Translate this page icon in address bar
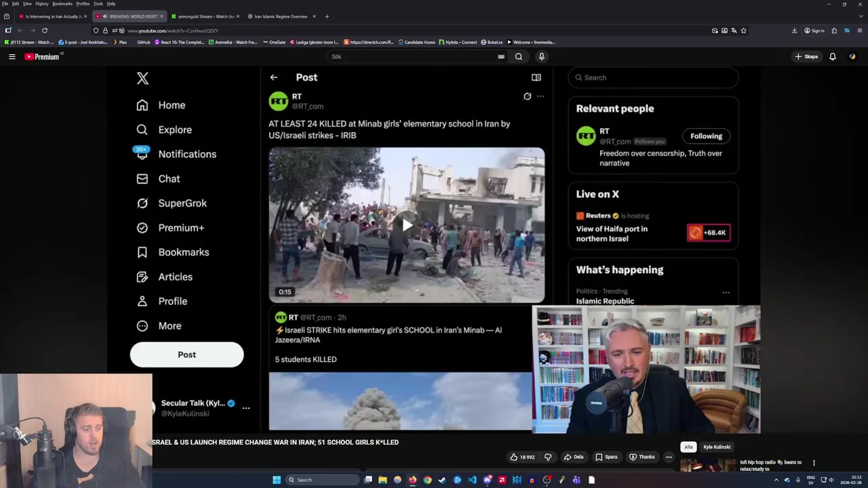The width and height of the screenshot is (868, 488). click(734, 30)
